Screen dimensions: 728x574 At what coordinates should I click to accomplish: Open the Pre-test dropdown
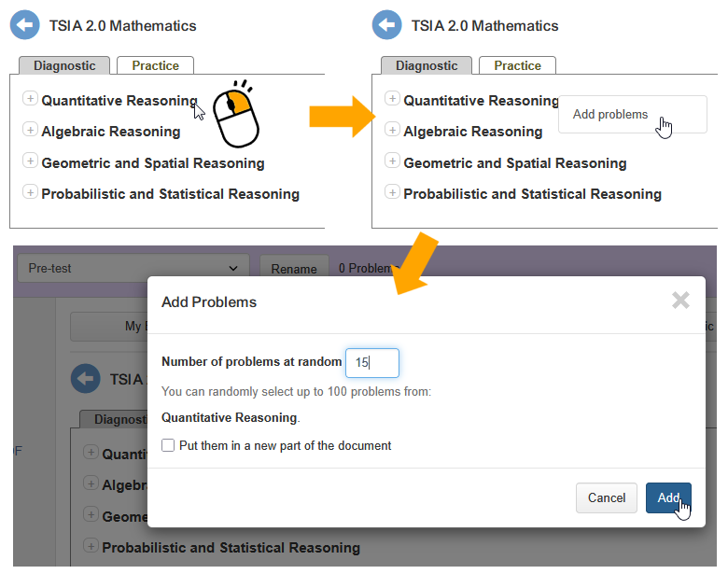tap(133, 269)
